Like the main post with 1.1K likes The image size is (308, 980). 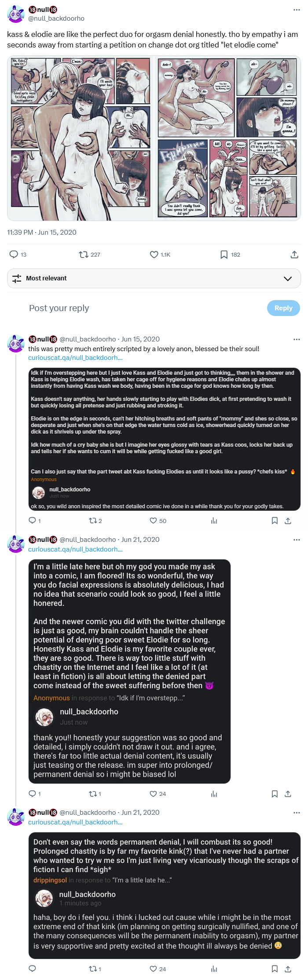point(154,254)
